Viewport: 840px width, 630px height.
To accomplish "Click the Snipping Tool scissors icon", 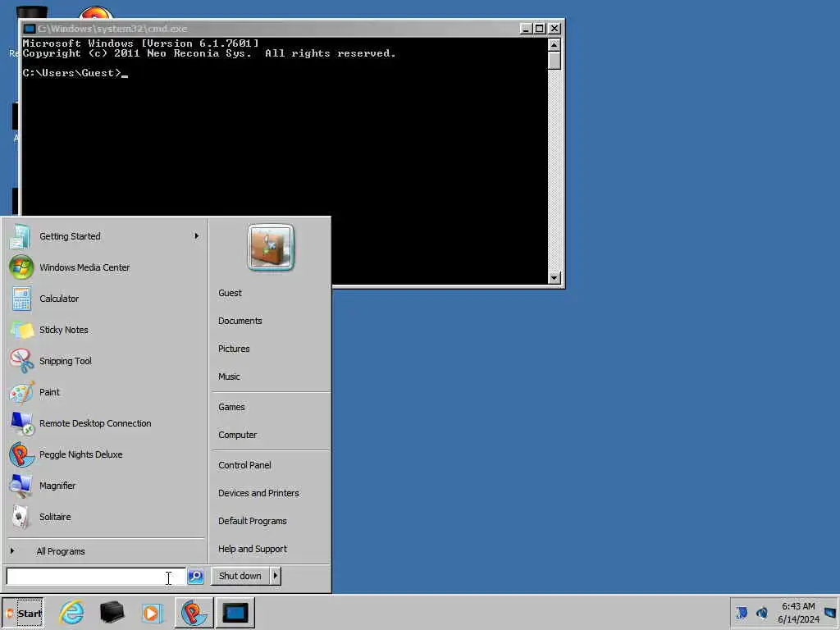I will 21,361.
